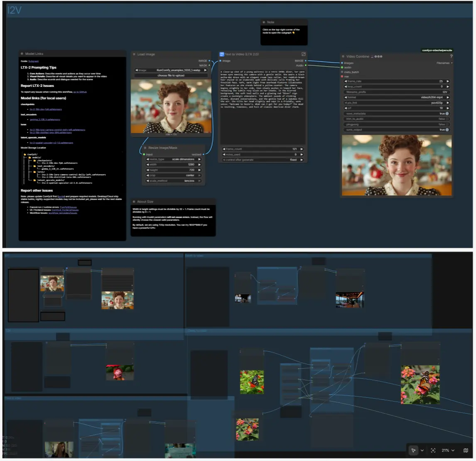Toggle the minimap icon in bottom toolbar
The image size is (476, 461).
(466, 450)
